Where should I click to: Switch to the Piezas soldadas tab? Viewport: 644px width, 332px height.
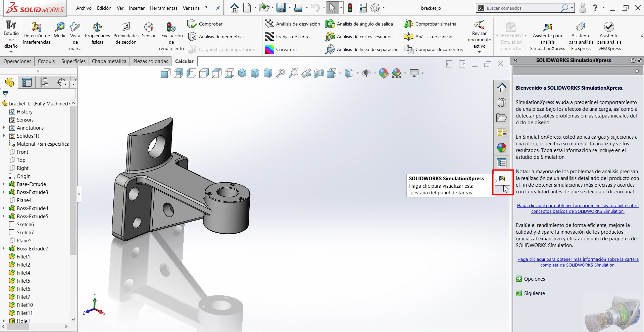click(151, 61)
